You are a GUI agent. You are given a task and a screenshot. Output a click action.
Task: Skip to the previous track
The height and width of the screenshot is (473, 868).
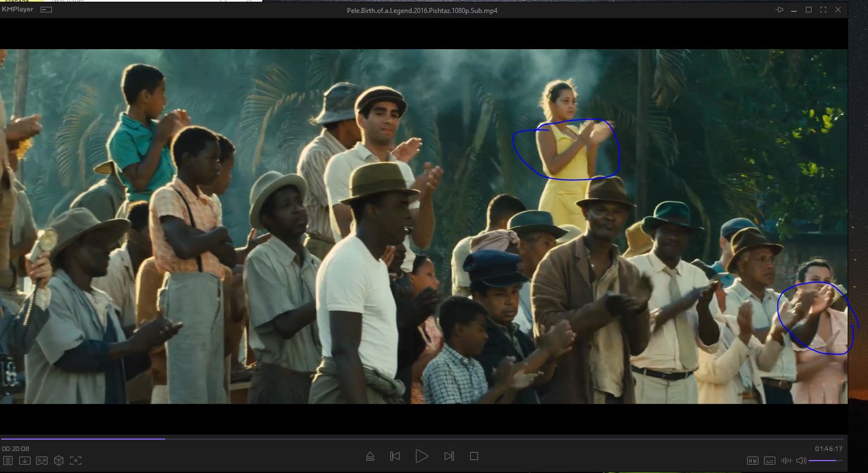point(395,456)
